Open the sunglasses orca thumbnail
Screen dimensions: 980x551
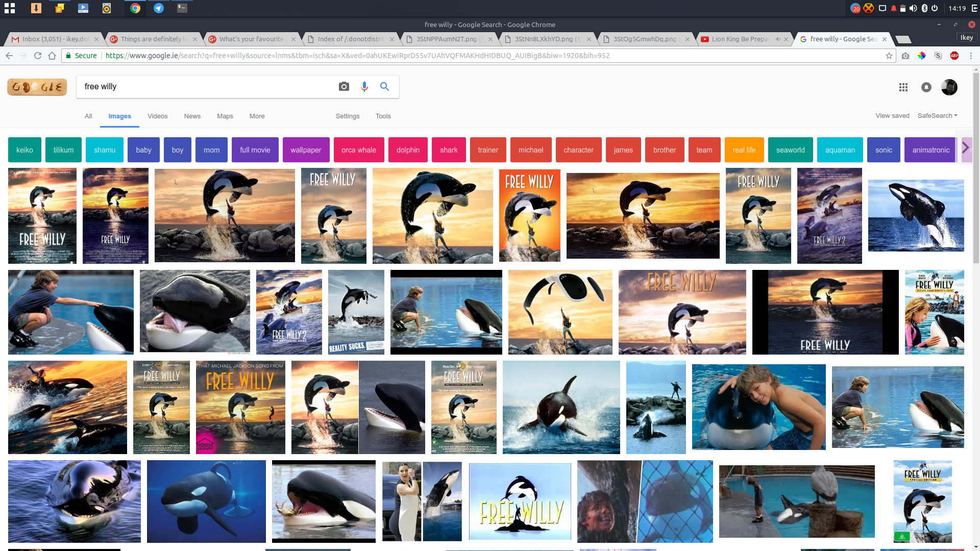click(560, 312)
